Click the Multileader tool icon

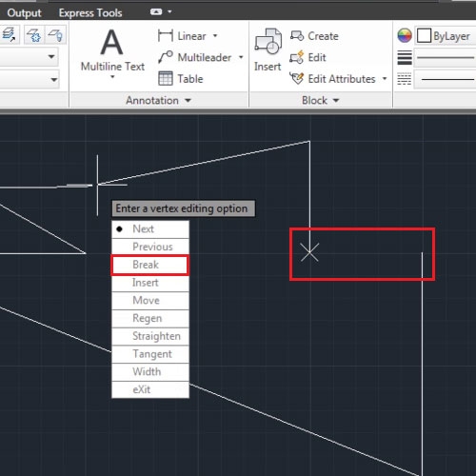coord(166,57)
